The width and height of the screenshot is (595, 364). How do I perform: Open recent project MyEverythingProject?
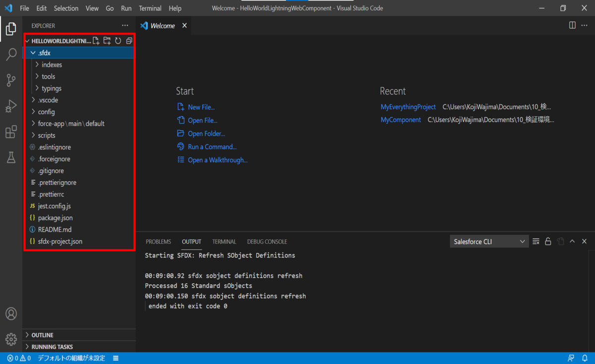tap(408, 107)
